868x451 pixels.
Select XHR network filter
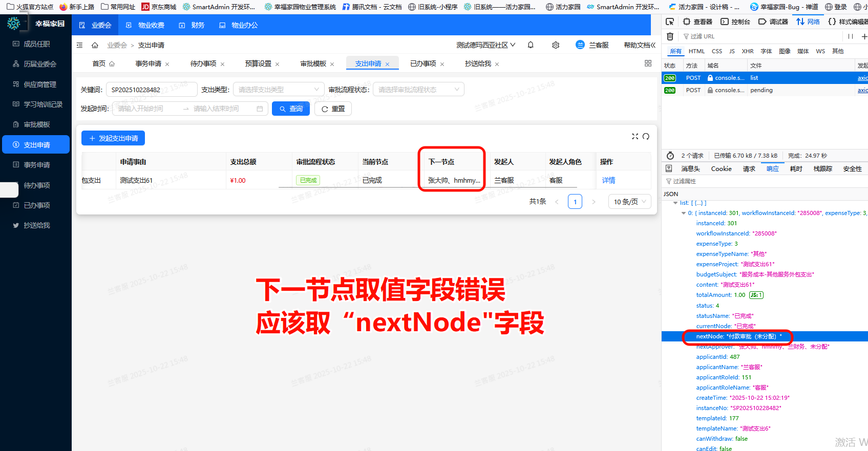(x=748, y=51)
